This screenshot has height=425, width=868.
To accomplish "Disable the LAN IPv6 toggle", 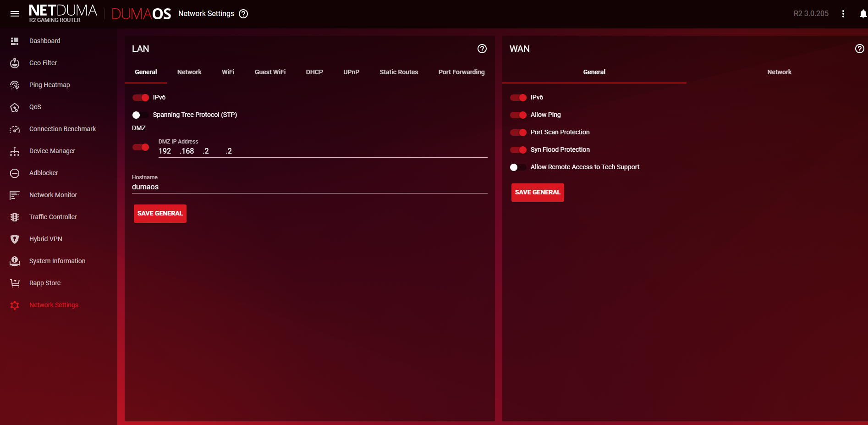I will pos(141,98).
